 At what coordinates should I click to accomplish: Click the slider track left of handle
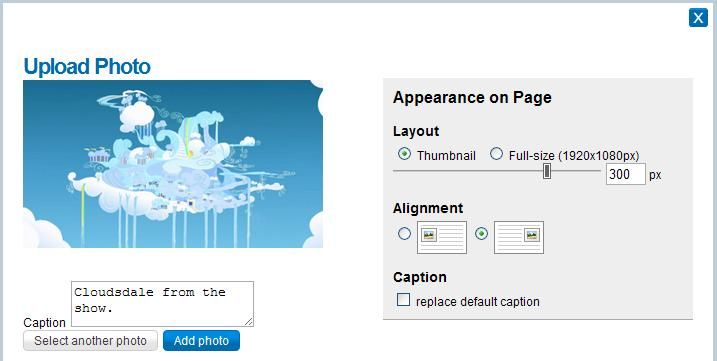[467, 171]
